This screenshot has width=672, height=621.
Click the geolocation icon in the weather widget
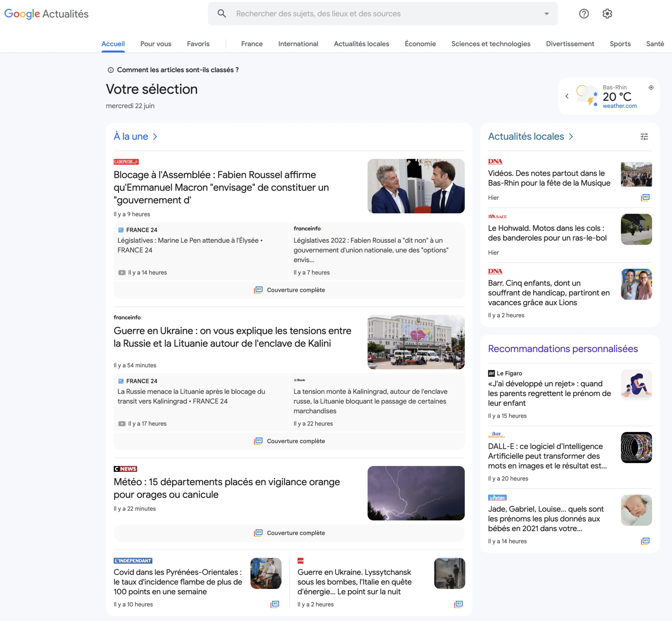[x=651, y=87]
